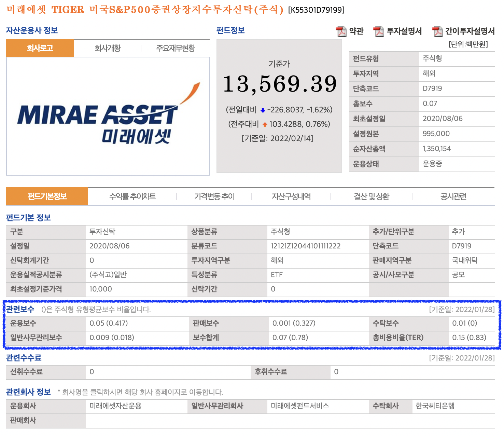Click 총비용비율(TER) value 0.15 (0.83)
504x436 pixels.
tap(469, 338)
